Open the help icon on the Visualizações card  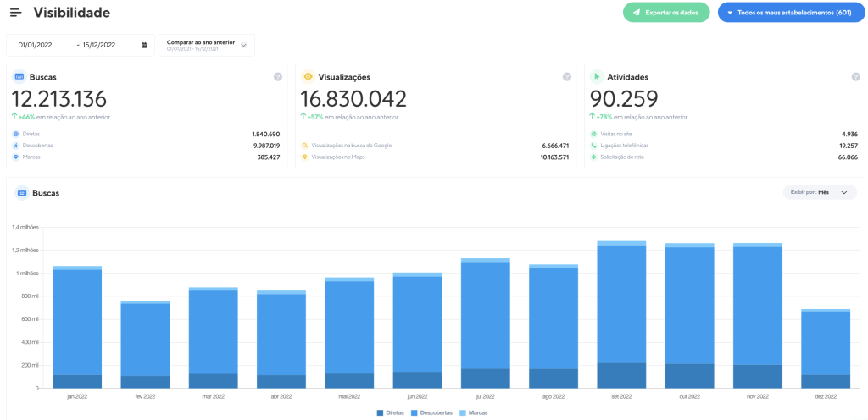pos(567,77)
